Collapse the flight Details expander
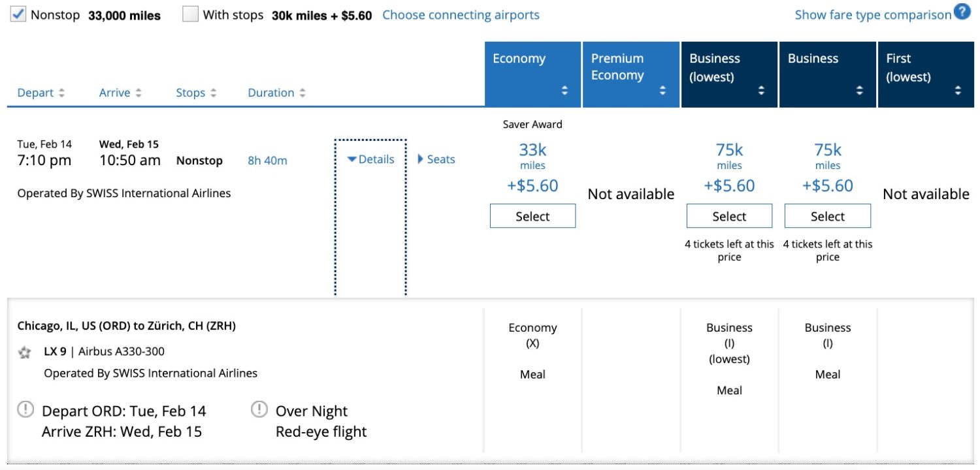 tap(370, 159)
